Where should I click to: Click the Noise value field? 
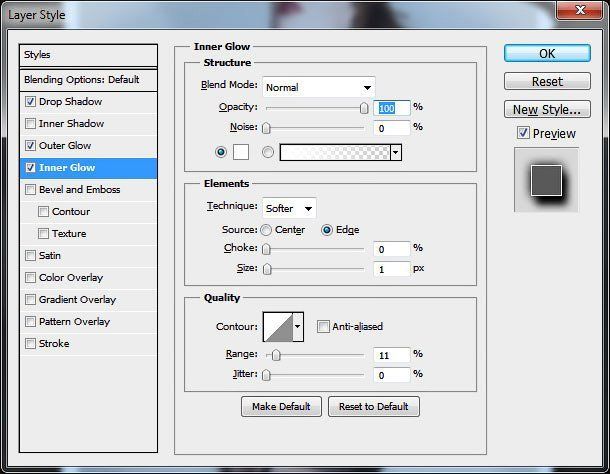391,128
